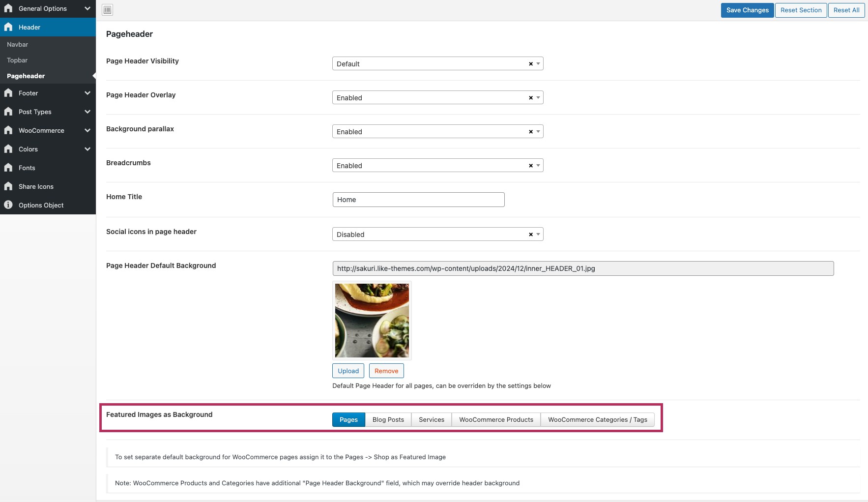Clear the Social icons dropdown value
Viewport: 868px width, 502px height.
click(x=531, y=235)
